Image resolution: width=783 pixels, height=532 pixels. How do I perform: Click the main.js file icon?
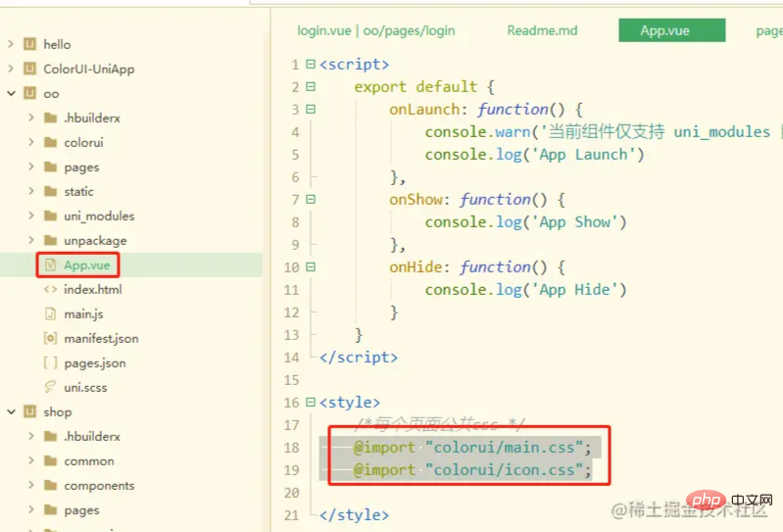50,314
